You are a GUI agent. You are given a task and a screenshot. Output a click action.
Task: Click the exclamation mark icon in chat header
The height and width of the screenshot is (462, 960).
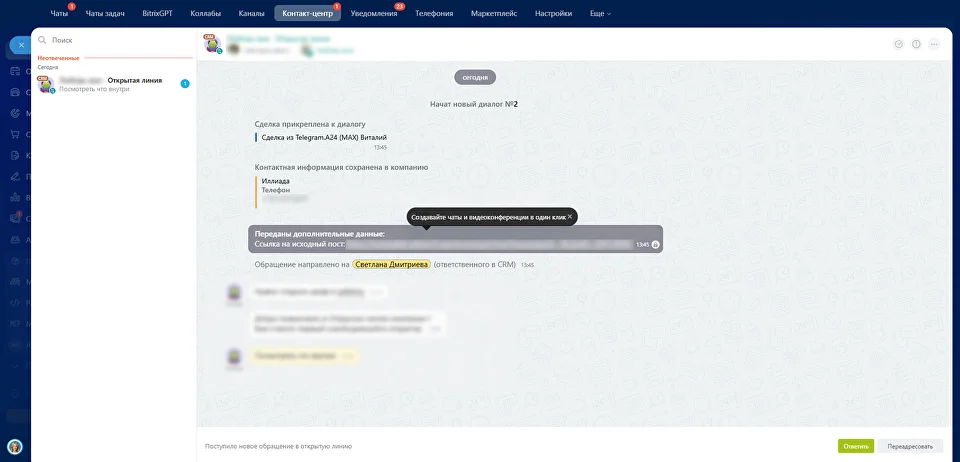(916, 44)
